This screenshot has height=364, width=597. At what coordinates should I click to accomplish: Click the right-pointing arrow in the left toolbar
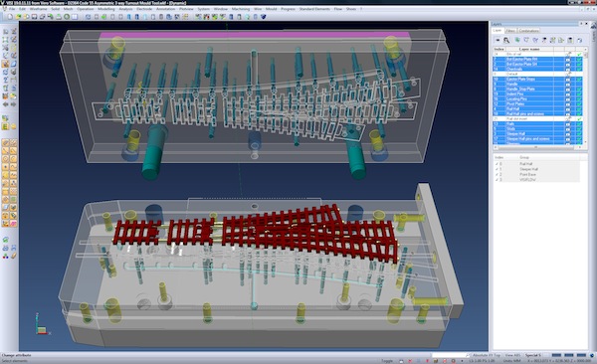click(x=13, y=104)
